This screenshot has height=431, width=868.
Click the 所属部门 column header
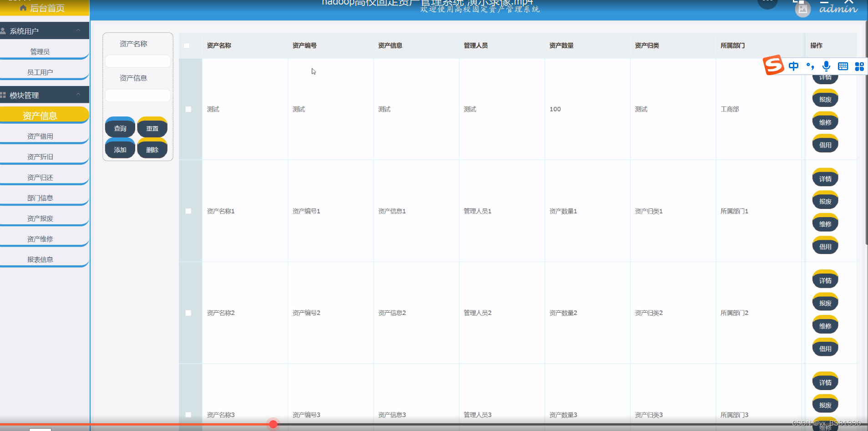tap(732, 46)
